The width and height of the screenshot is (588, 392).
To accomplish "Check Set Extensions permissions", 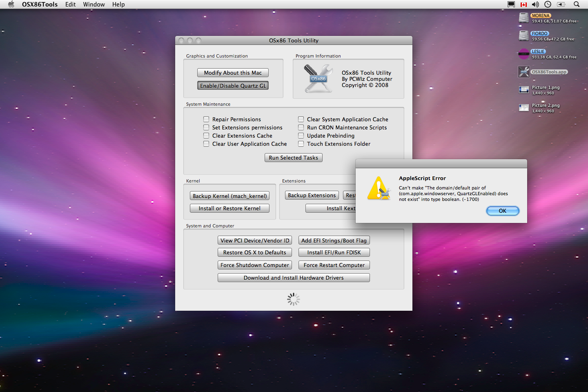I will 206,127.
